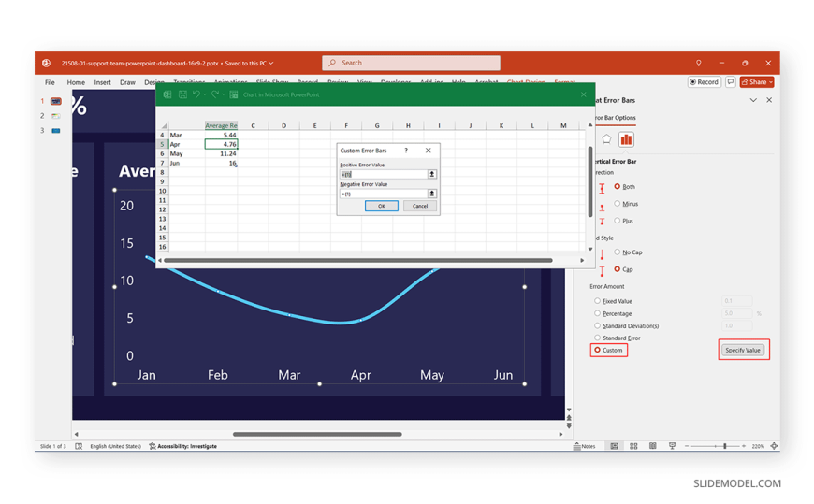Click English (United States) language indicator
Screen dimensions: 814x504
coord(115,446)
